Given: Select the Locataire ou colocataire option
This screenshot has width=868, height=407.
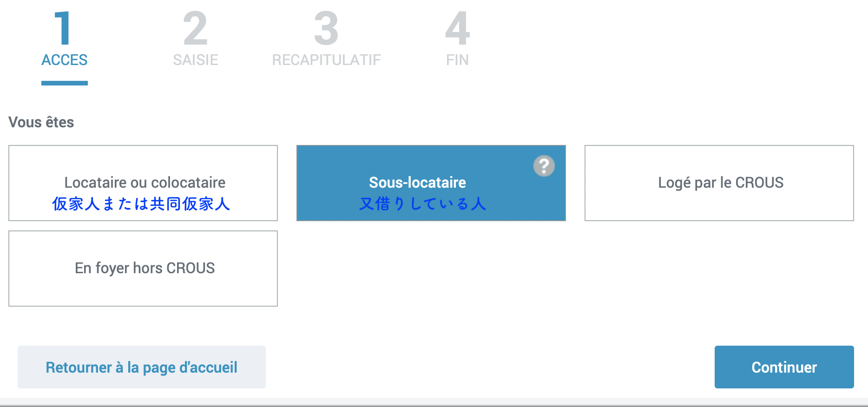Looking at the screenshot, I should 143,183.
